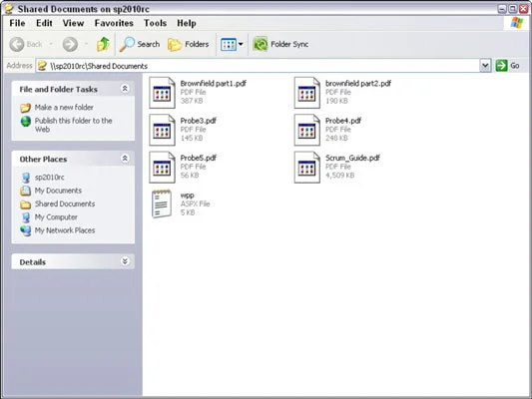
Task: Open the Tools menu
Action: (155, 23)
